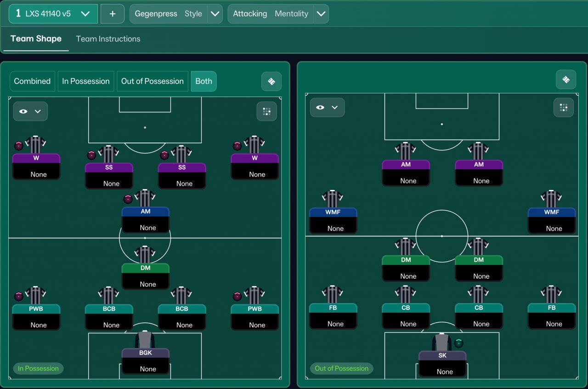Image resolution: width=588 pixels, height=389 pixels.
Task: Click the teal badge beside the SK goalkeeper
Action: [x=458, y=343]
